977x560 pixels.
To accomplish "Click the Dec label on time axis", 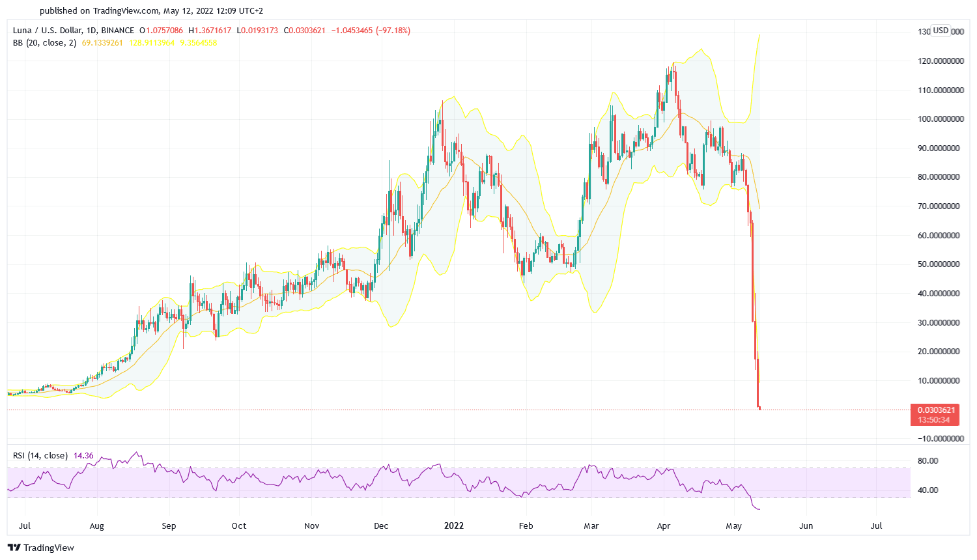I will click(382, 526).
